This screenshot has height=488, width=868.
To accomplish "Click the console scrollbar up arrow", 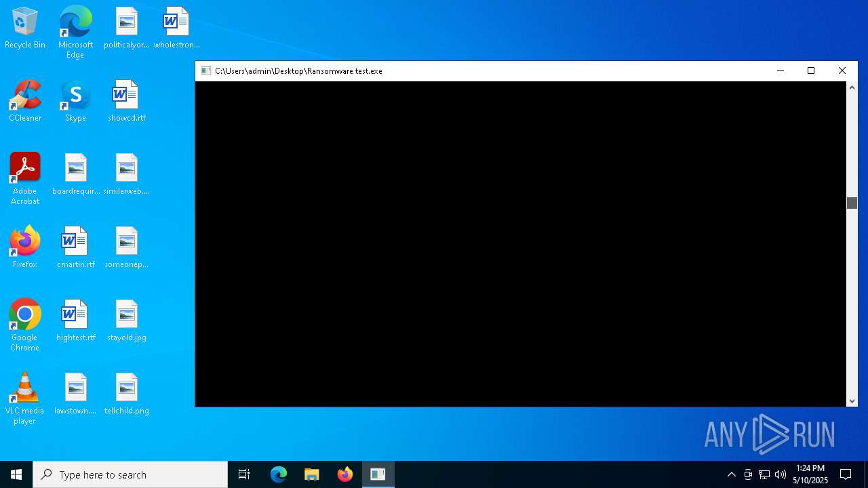I will tap(852, 88).
